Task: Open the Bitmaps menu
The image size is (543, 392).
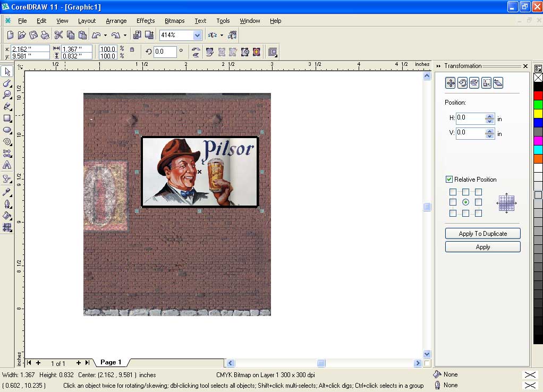Action: (x=174, y=21)
